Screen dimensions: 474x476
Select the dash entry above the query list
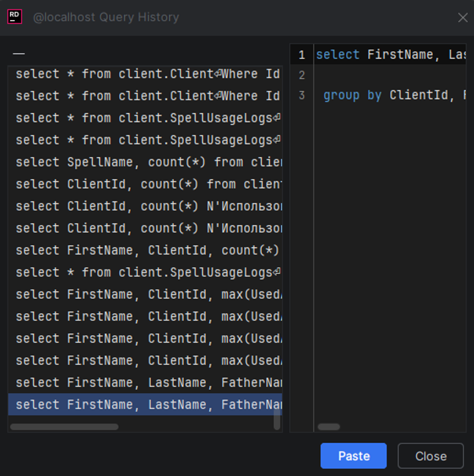coord(19,54)
